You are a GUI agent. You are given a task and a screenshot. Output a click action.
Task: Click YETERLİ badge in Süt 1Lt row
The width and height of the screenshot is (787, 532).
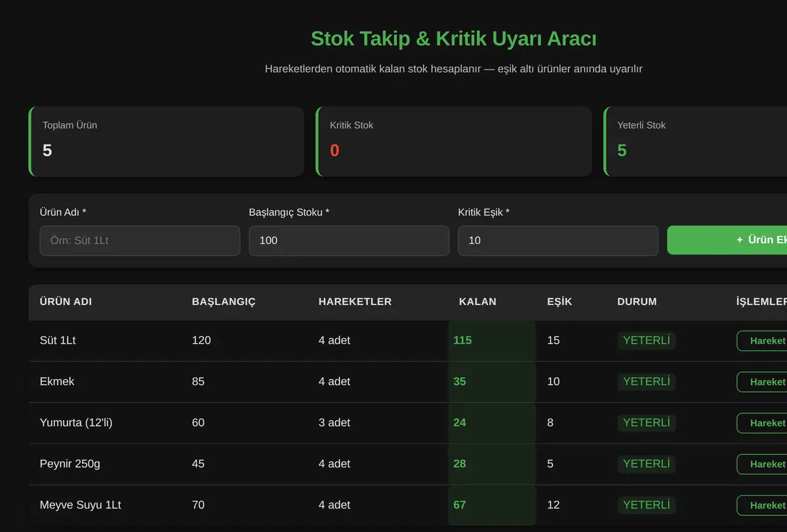click(x=647, y=340)
